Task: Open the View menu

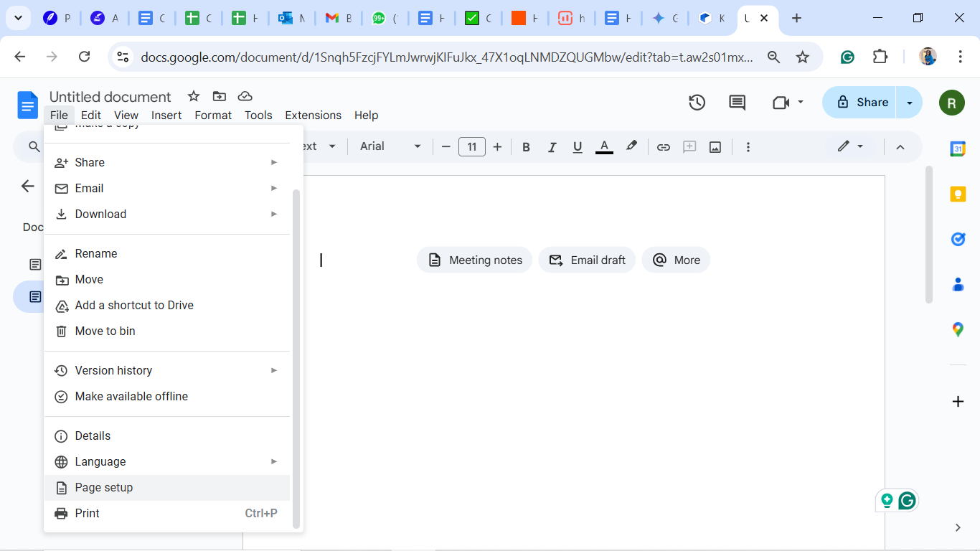Action: click(x=126, y=115)
